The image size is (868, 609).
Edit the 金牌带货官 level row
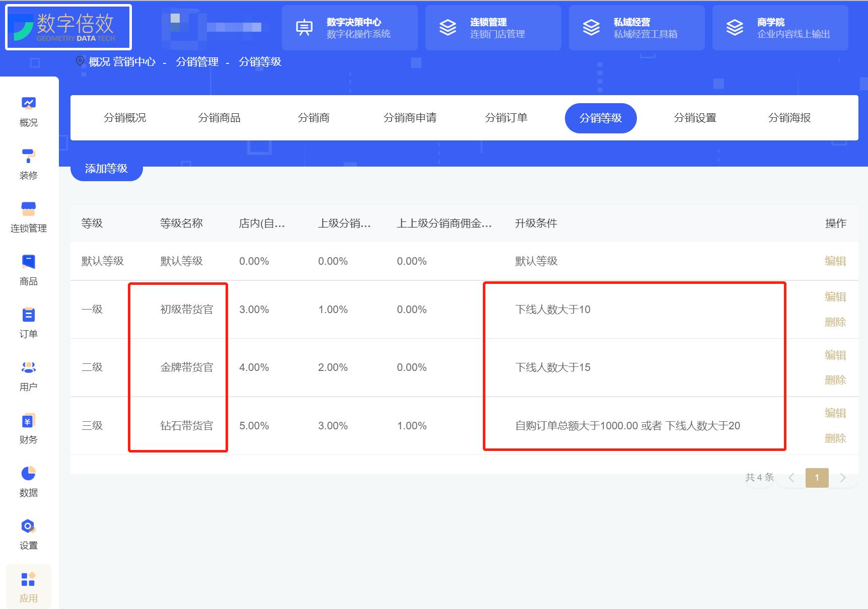(x=835, y=355)
